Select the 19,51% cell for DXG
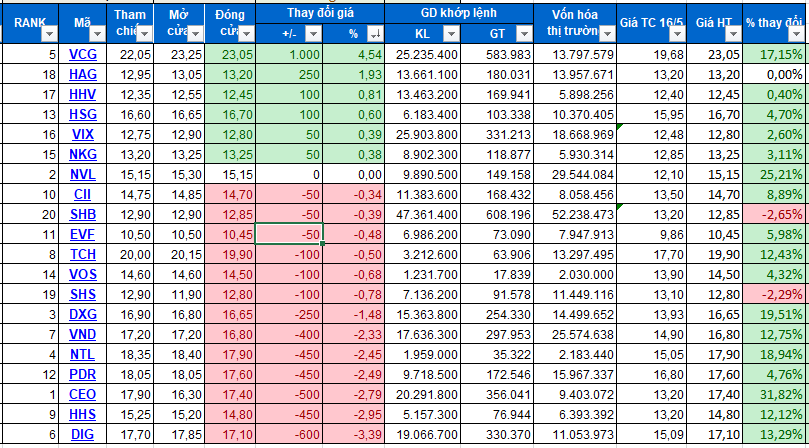Viewport: 809px width, 448px height. pos(776,315)
